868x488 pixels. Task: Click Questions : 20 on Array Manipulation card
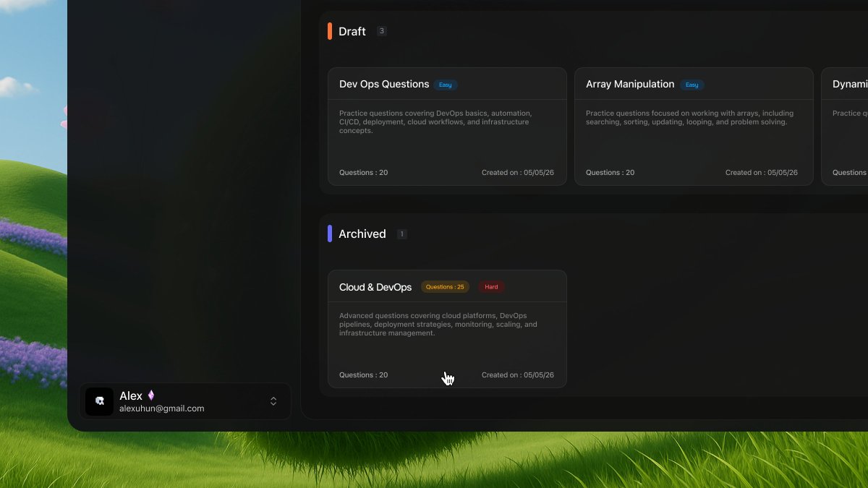[x=610, y=173]
